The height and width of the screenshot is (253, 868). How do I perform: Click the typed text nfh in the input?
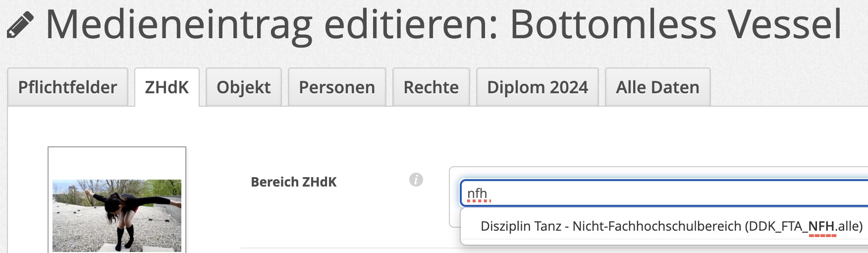click(x=477, y=193)
